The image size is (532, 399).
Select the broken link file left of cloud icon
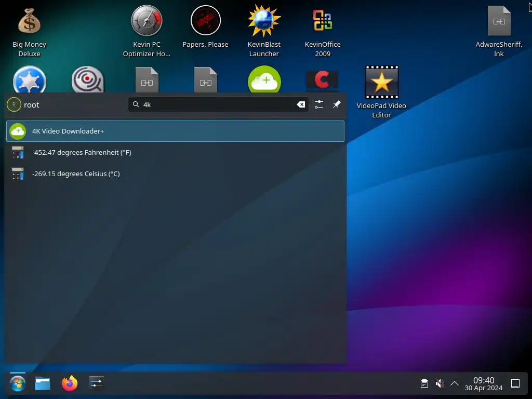(206, 79)
